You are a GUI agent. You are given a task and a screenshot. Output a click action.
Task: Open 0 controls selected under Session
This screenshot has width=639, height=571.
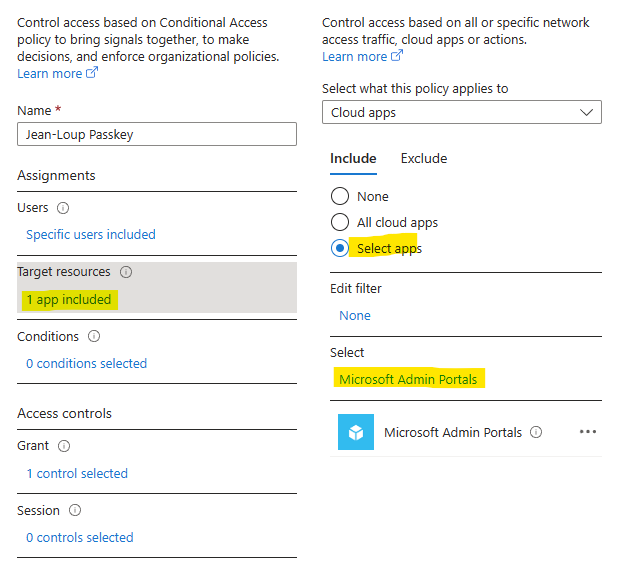point(80,538)
